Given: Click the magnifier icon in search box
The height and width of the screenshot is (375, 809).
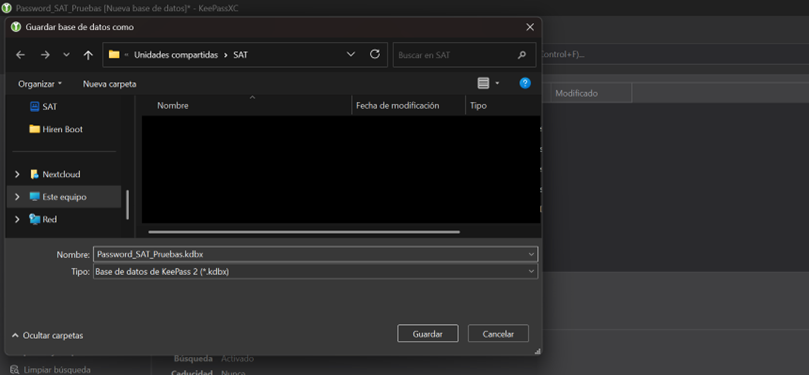Looking at the screenshot, I should coord(522,55).
